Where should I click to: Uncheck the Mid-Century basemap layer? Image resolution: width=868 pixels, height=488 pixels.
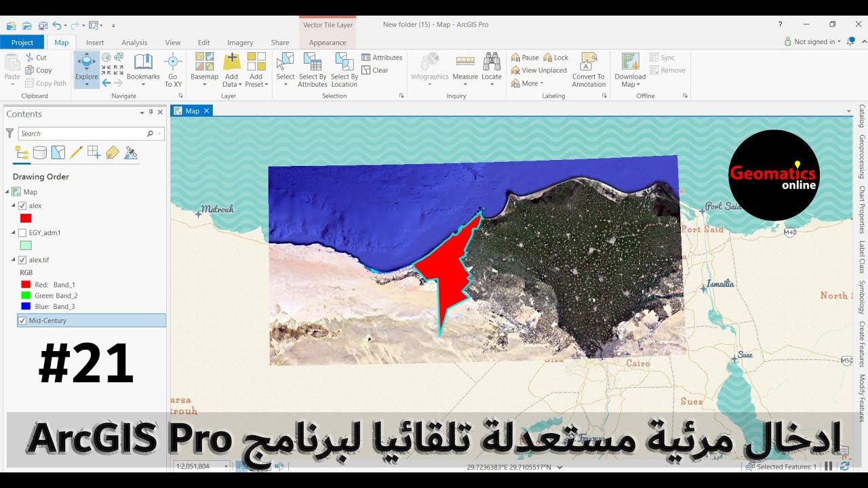pos(23,321)
